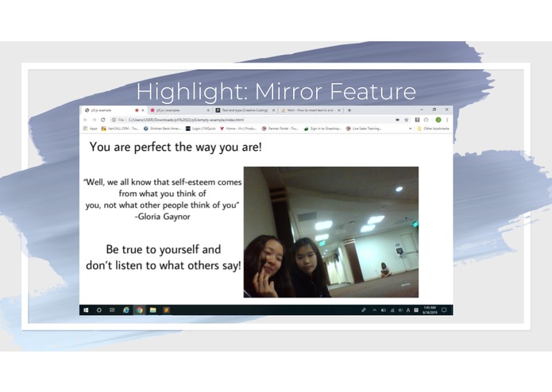Open the Chrome three-dot menu

447,120
